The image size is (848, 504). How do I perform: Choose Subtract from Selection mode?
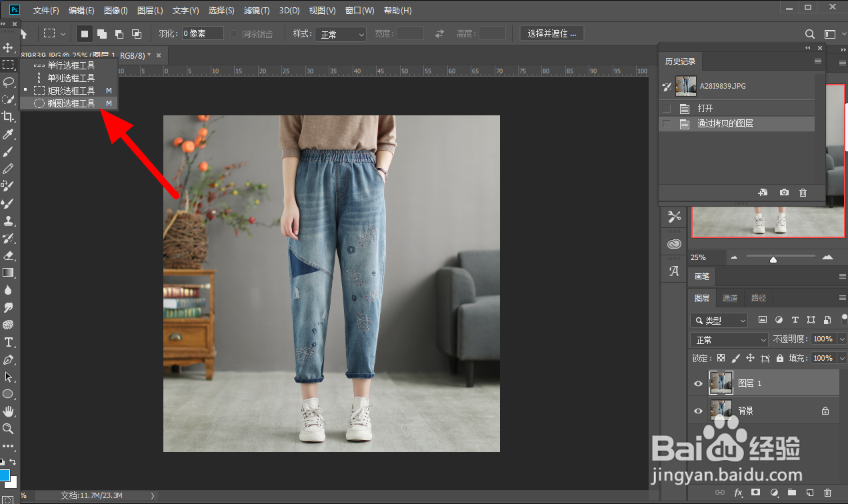119,34
